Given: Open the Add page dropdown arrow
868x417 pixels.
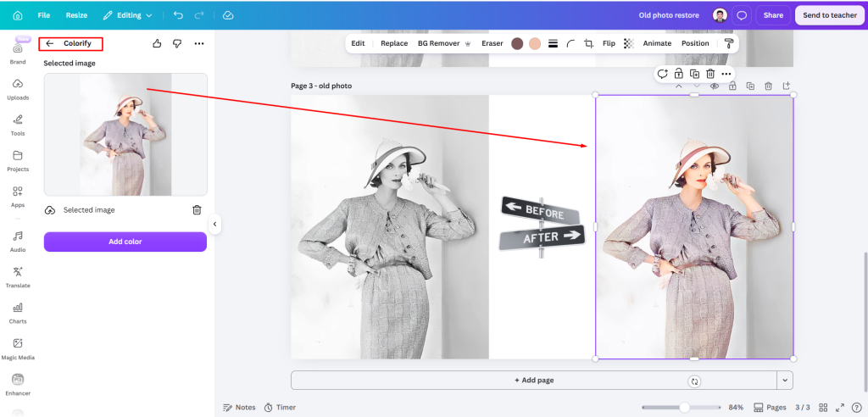Looking at the screenshot, I should click(786, 381).
